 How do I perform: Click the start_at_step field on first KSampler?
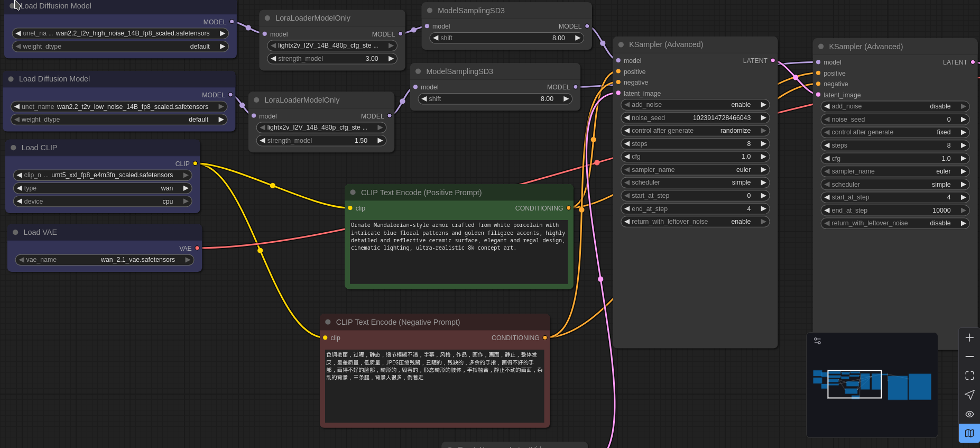[695, 196]
